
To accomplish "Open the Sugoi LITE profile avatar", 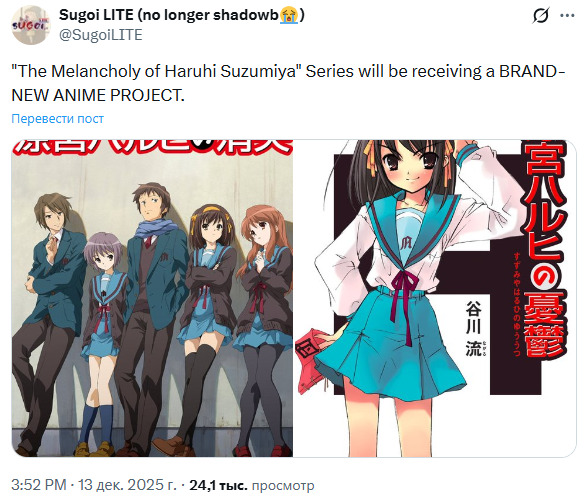I will click(31, 25).
